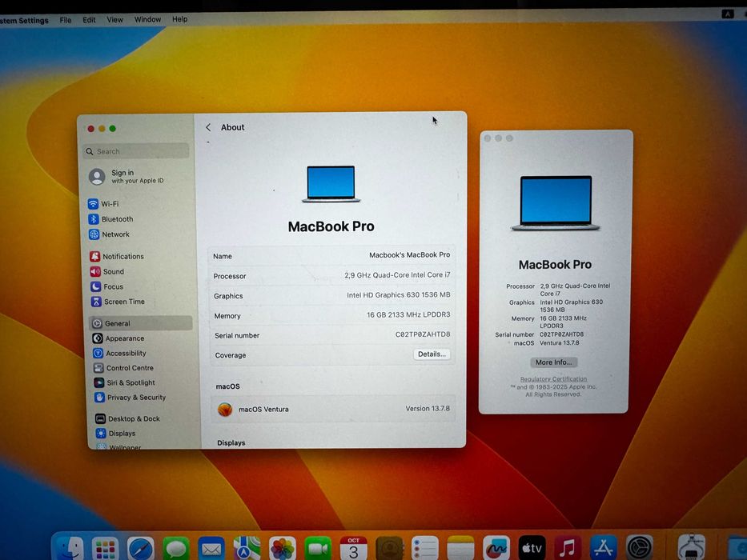Image resolution: width=747 pixels, height=560 pixels.
Task: Open Privacy & Security settings
Action: [130, 397]
